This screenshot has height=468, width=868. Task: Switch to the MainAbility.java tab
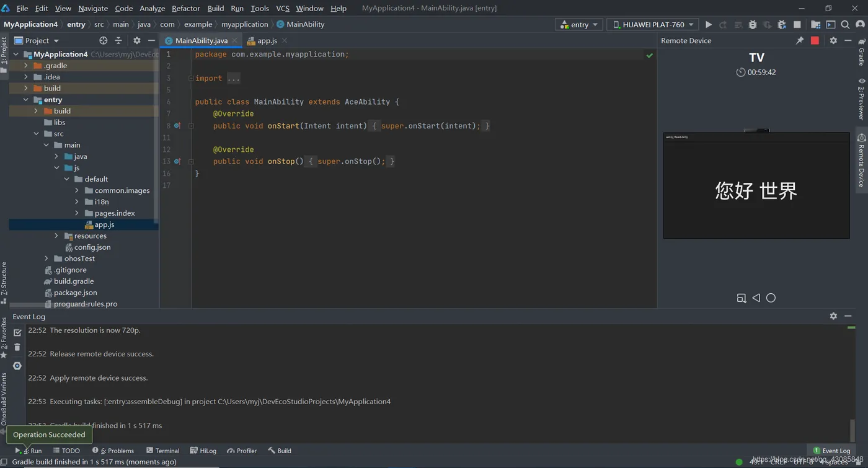201,40
